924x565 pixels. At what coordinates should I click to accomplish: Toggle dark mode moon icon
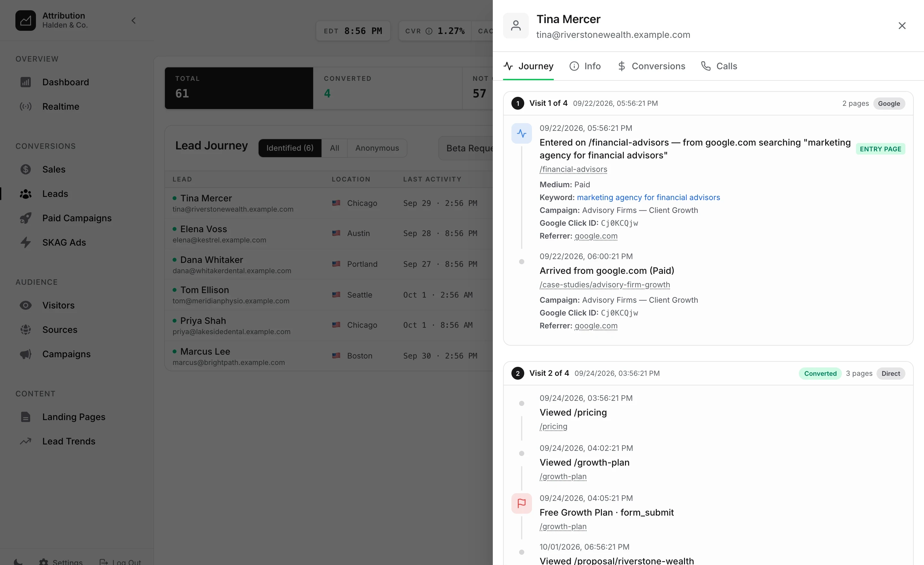[x=18, y=562]
